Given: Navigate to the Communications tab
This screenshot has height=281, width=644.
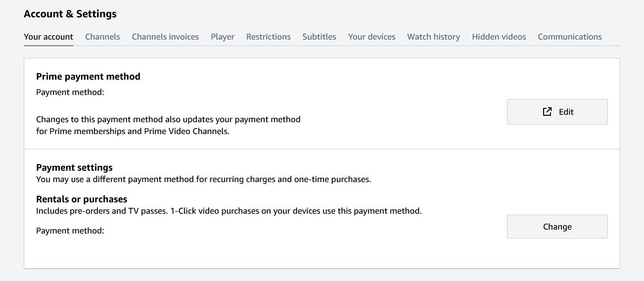Looking at the screenshot, I should coord(570,37).
